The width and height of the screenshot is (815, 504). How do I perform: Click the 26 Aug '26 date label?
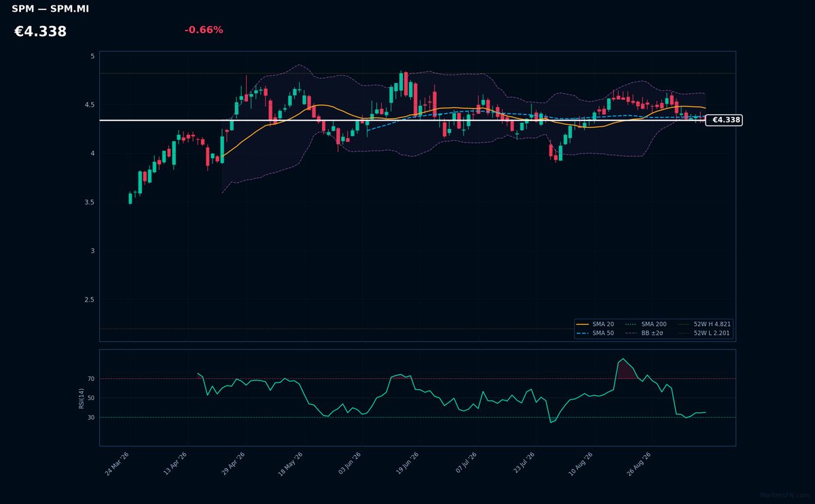[x=639, y=464]
